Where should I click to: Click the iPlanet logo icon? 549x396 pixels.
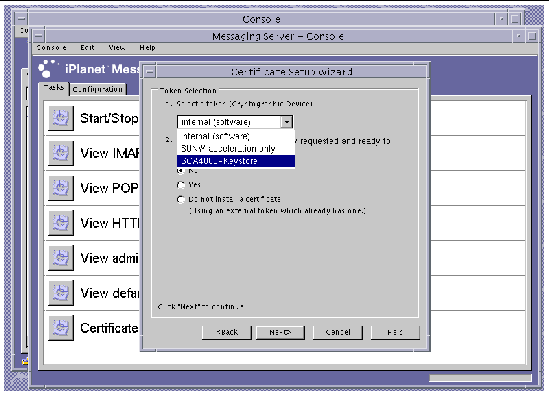48,68
